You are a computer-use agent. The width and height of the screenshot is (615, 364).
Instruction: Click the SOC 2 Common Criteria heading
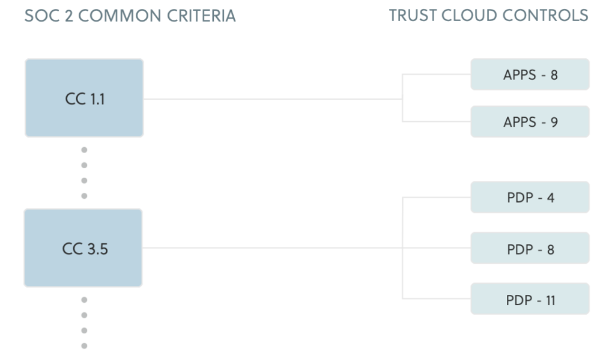click(130, 16)
